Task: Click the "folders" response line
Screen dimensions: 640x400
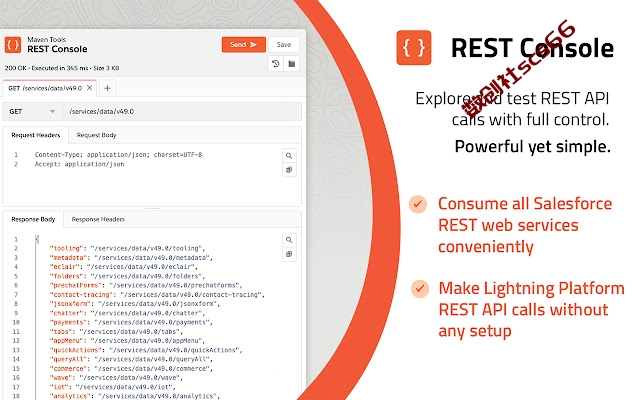Action: pos(127,276)
